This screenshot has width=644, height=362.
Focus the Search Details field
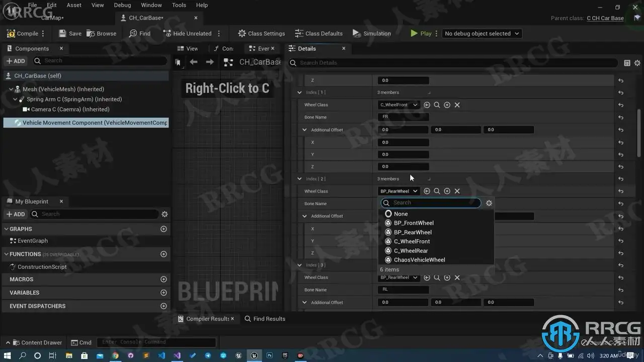click(453, 63)
